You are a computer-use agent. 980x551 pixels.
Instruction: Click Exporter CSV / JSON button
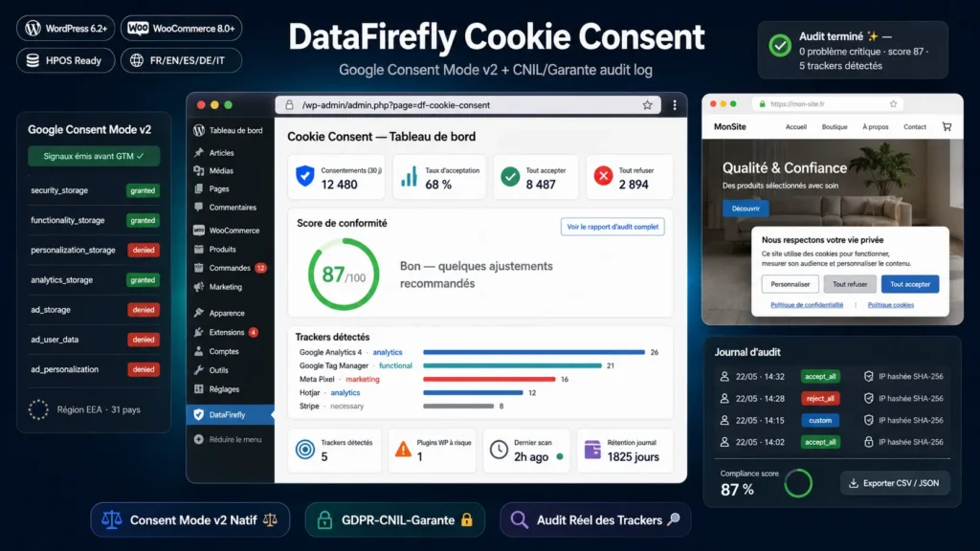[895, 483]
